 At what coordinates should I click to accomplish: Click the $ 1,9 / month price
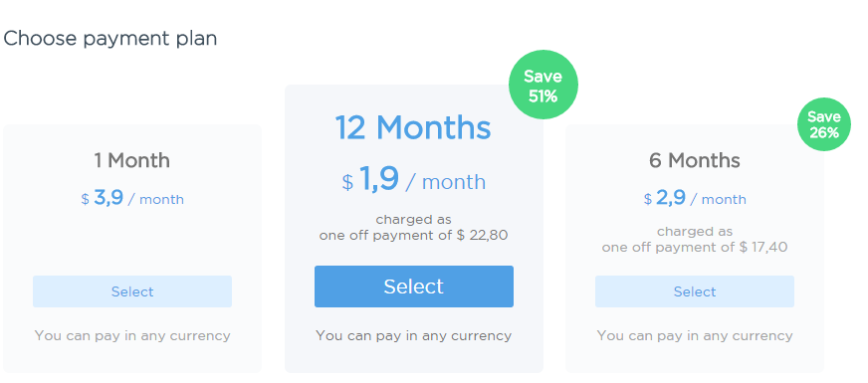(x=413, y=180)
